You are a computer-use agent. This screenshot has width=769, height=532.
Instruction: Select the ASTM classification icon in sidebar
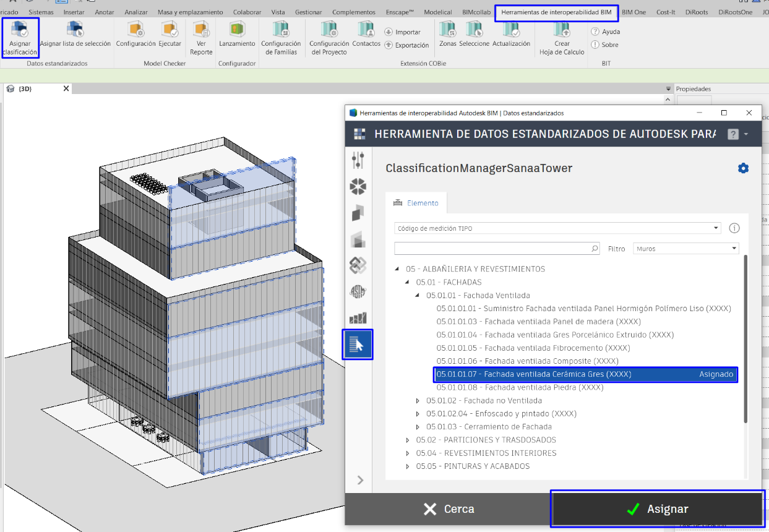coord(358,291)
